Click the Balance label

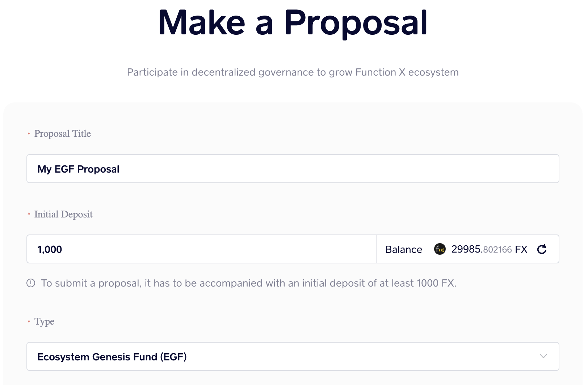[404, 250]
